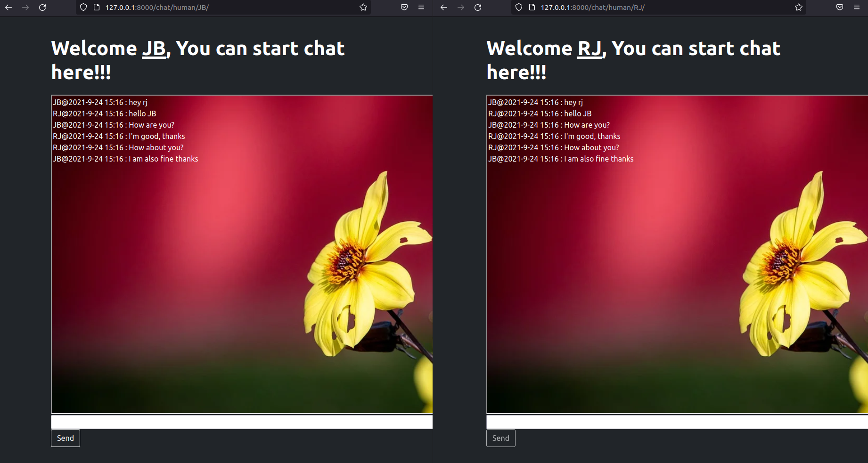The image size is (868, 463).
Task: Click site information page icon in JB window
Action: tap(97, 8)
